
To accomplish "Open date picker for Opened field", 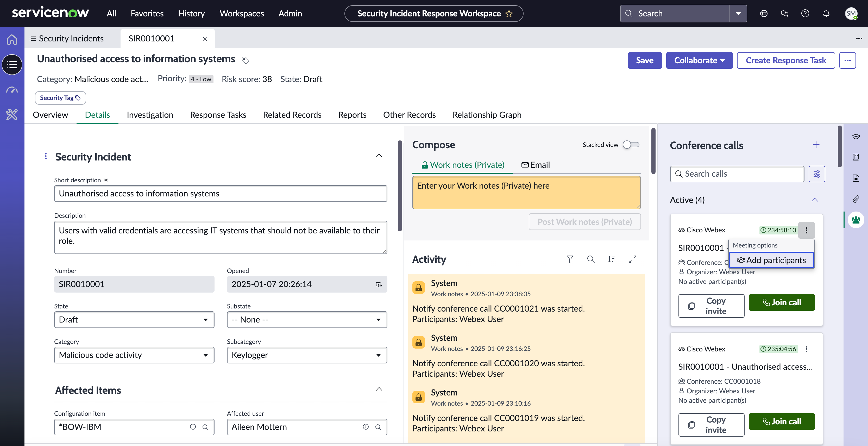I will click(378, 284).
